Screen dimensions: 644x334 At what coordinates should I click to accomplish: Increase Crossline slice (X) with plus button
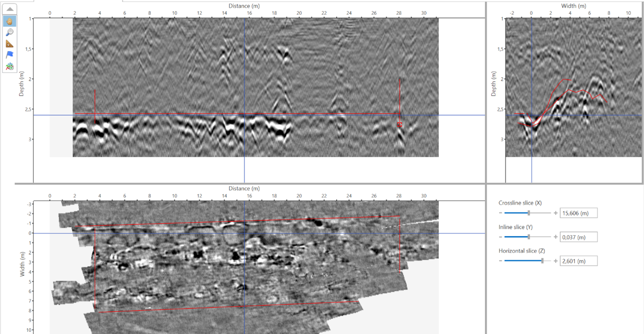coord(555,213)
